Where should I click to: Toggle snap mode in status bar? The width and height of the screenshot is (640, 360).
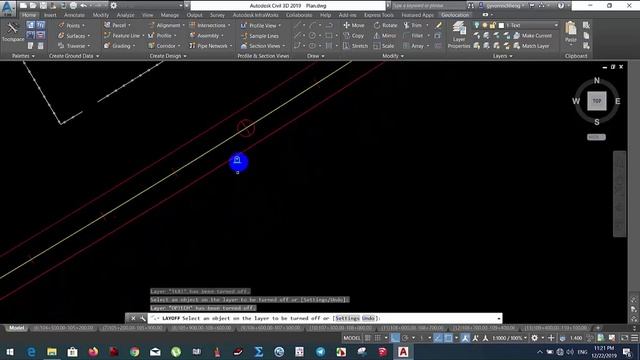click(378, 338)
